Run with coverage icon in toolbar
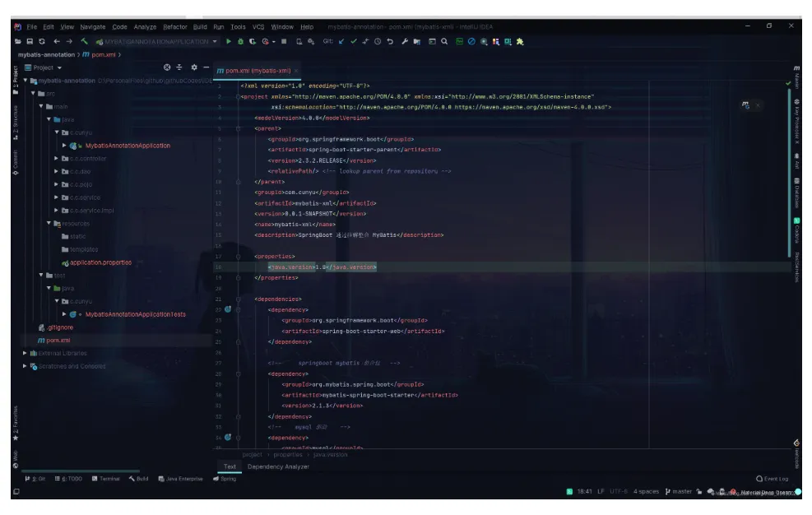The height and width of the screenshot is (515, 812). [253, 41]
